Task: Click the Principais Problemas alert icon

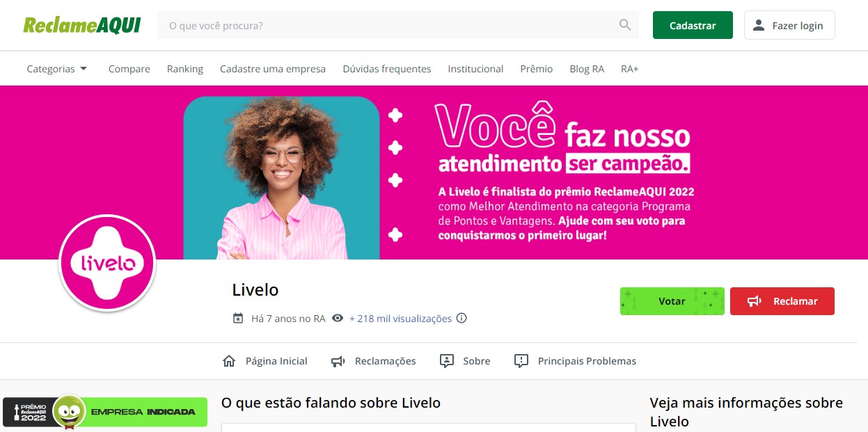Action: (521, 361)
